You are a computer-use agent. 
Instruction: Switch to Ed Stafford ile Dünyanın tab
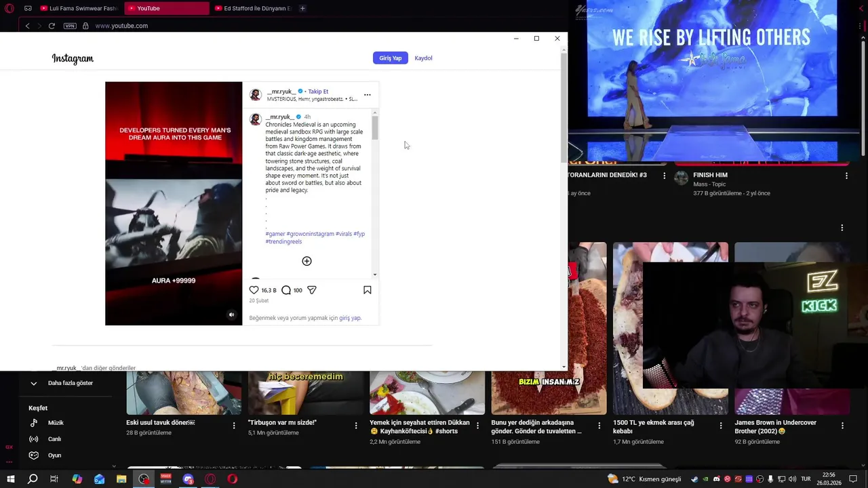pyautogui.click(x=254, y=8)
